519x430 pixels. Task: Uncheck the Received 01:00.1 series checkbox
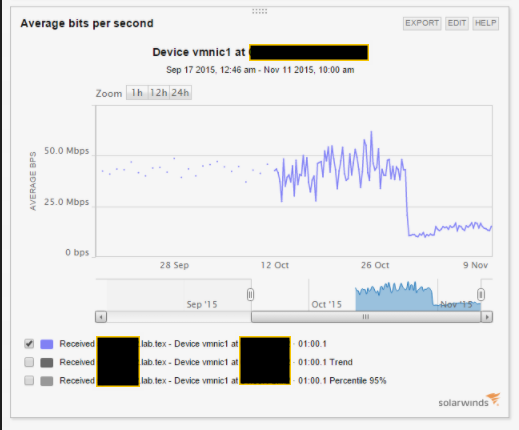click(29, 344)
